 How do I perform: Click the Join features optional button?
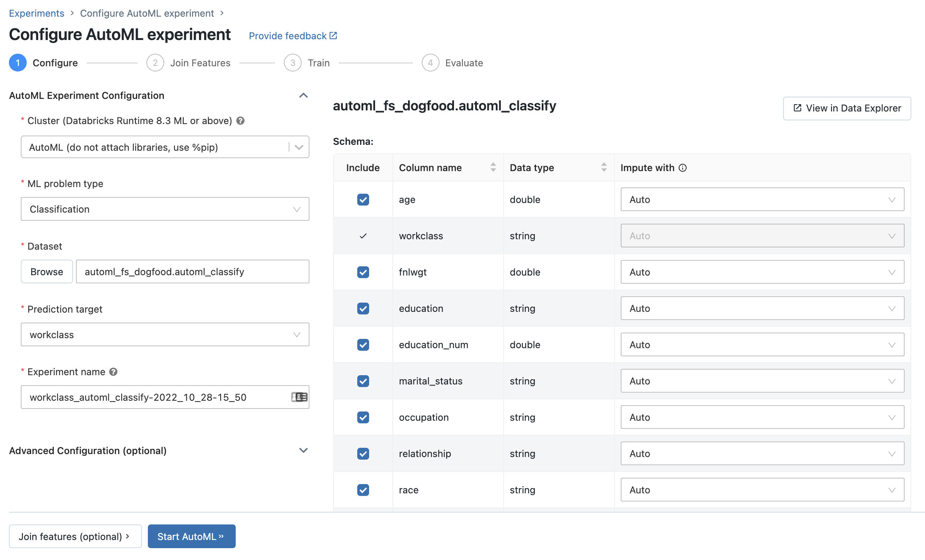pos(74,536)
